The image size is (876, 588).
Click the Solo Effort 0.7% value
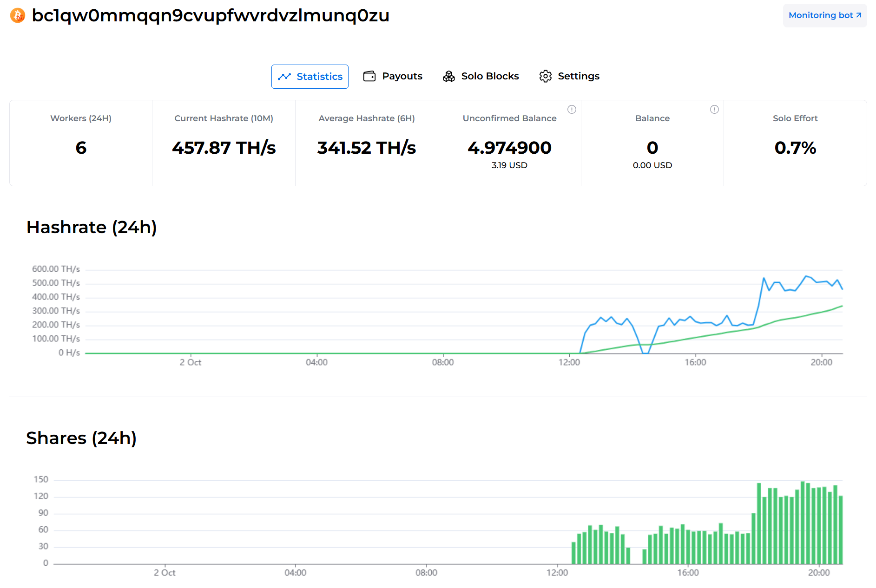[x=795, y=148]
